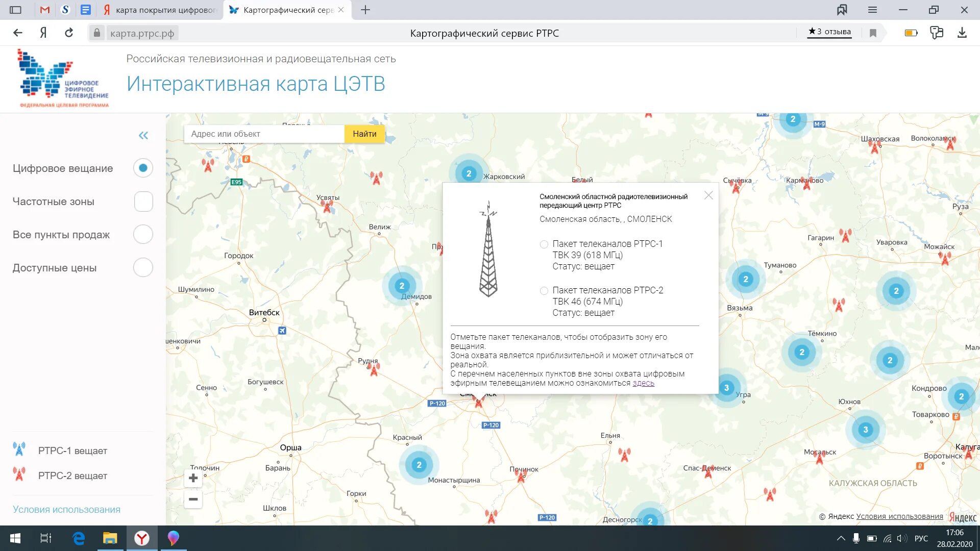Click the cluster of 3 near Юхнов
The width and height of the screenshot is (980, 551).
[x=866, y=430]
